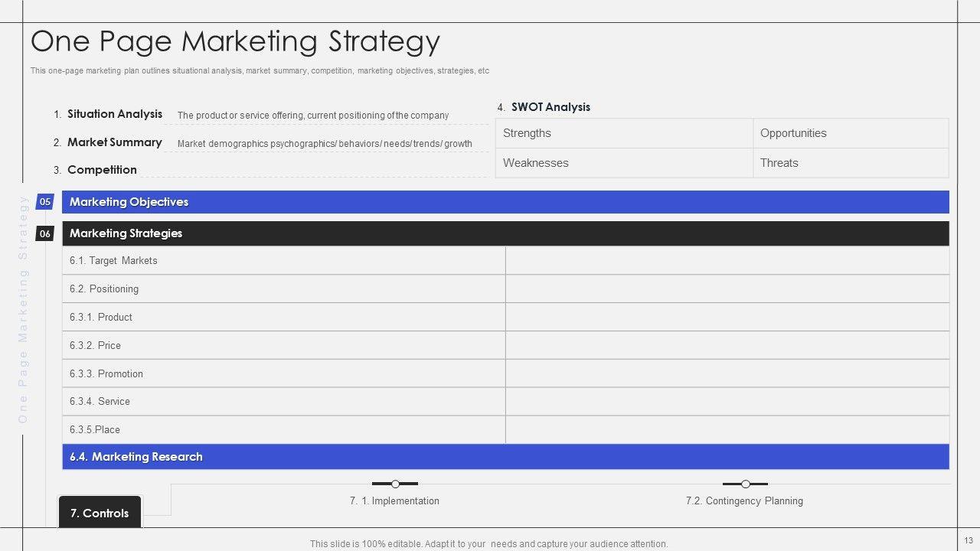Select the Weaknesses cell
The image size is (980, 551).
[x=624, y=163]
